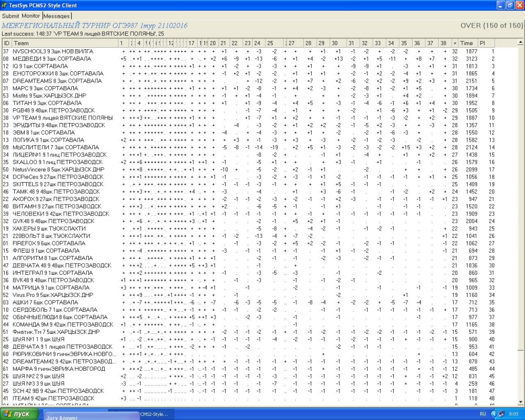525x420 pixels.
Task: Select team SKALLOO 9 1лиц ПЕТРОЗАВОДСК
Action: pyautogui.click(x=249, y=162)
